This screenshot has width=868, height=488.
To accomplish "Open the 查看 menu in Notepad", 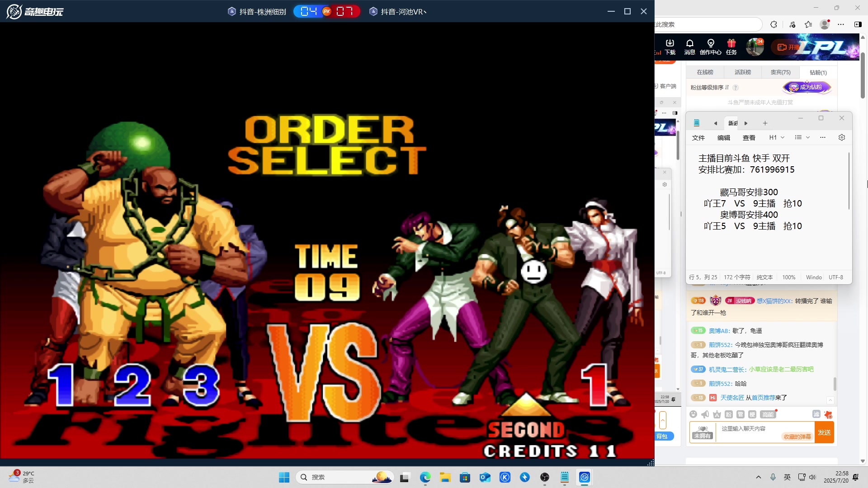I will (x=749, y=138).
